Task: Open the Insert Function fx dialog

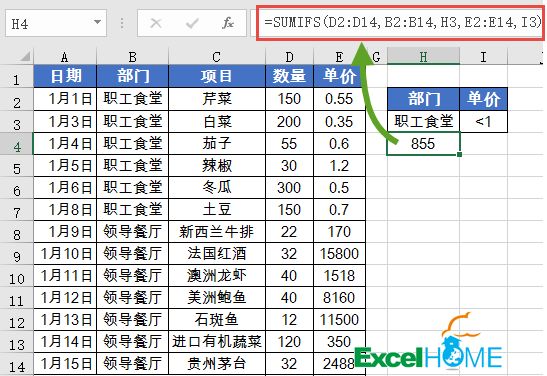Action: pyautogui.click(x=228, y=23)
